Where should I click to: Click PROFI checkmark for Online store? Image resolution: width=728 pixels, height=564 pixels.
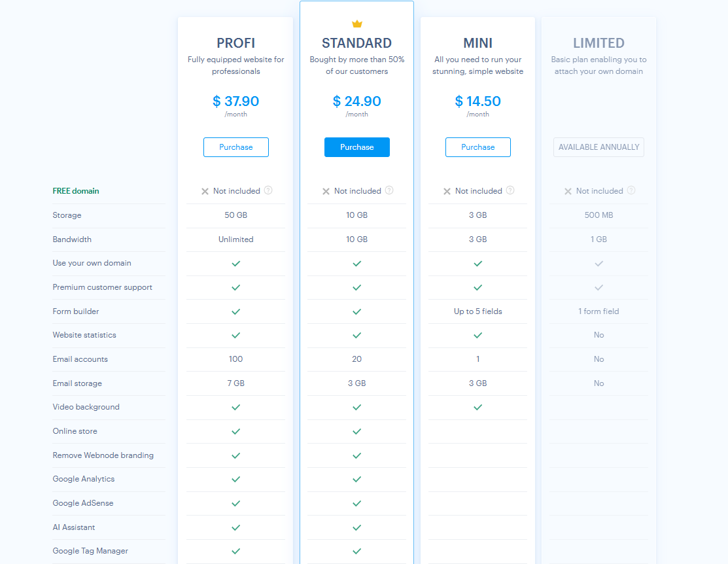pos(236,432)
